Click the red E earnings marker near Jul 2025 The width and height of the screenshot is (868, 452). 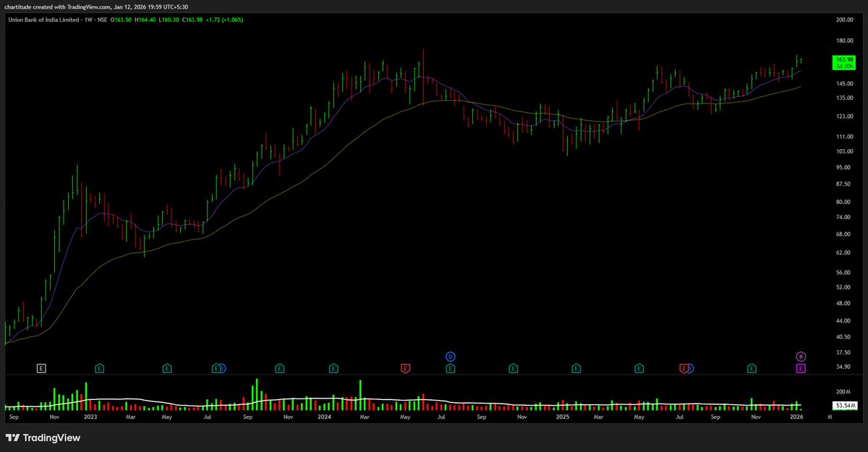(684, 368)
